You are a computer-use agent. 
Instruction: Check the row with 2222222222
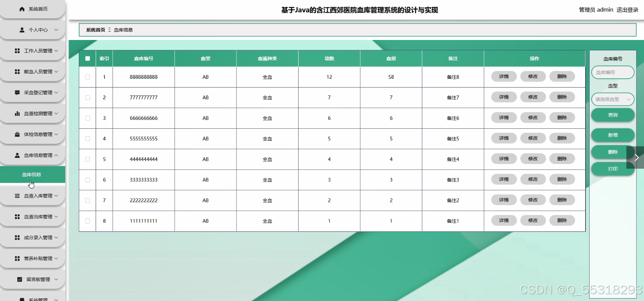[x=88, y=200]
